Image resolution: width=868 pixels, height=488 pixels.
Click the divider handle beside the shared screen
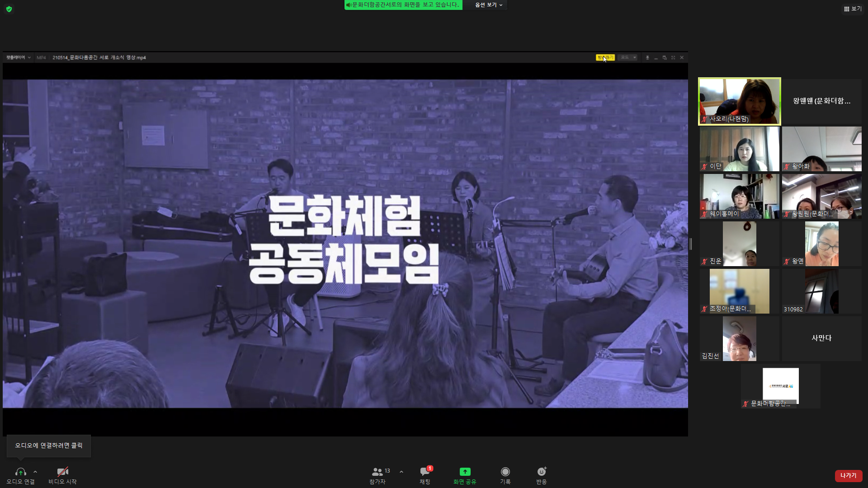pyautogui.click(x=691, y=244)
